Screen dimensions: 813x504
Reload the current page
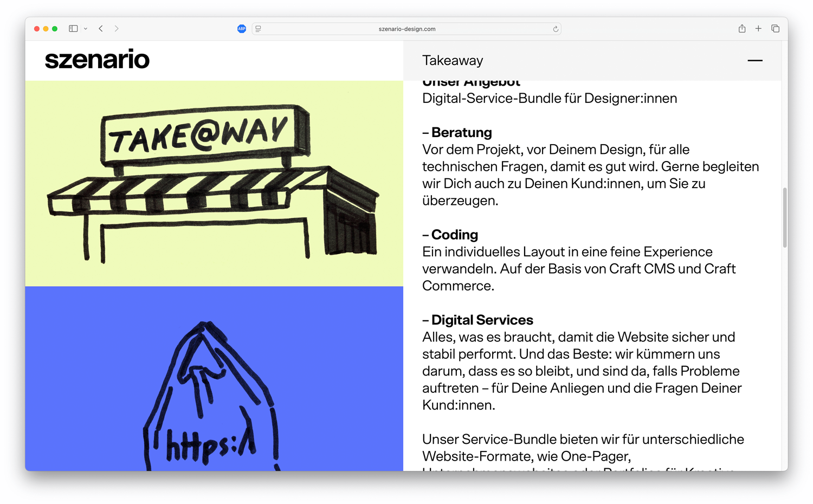556,29
